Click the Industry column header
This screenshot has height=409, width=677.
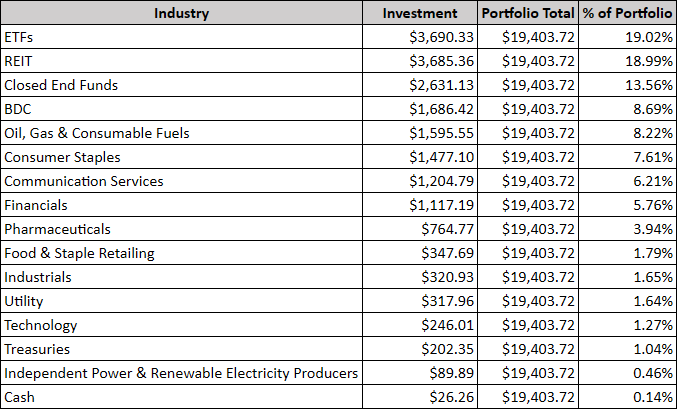pyautogui.click(x=182, y=13)
